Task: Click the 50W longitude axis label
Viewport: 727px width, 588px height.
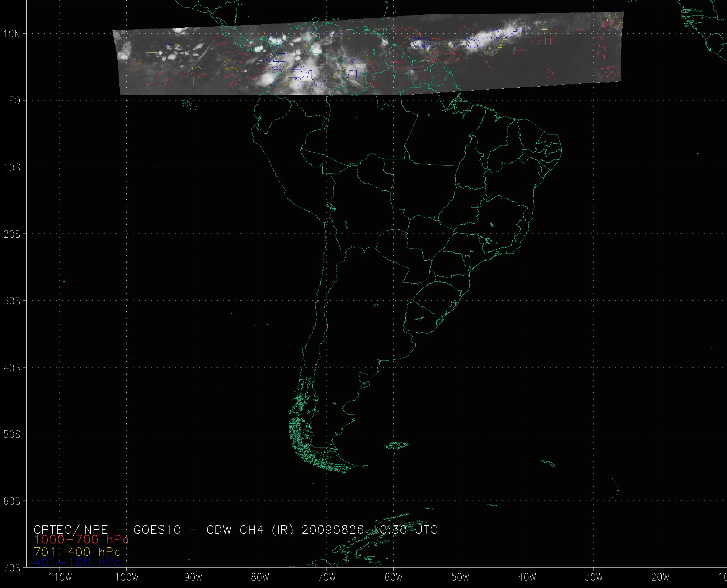Action: 461,577
